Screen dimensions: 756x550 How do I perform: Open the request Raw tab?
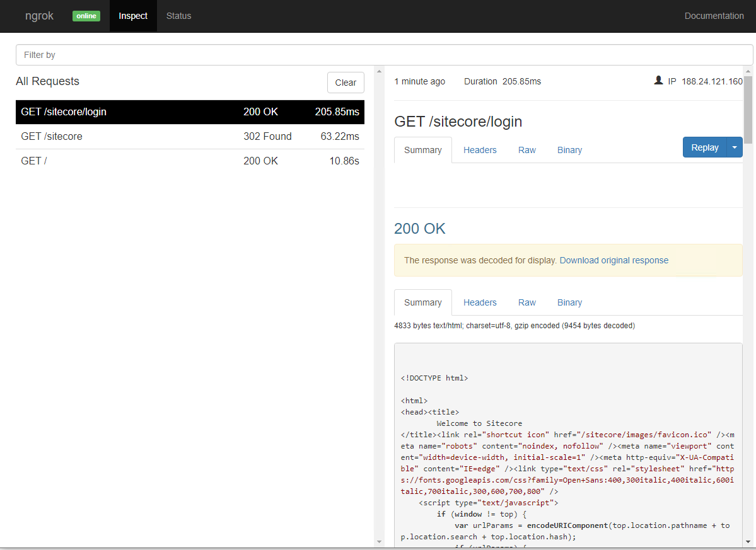point(526,150)
